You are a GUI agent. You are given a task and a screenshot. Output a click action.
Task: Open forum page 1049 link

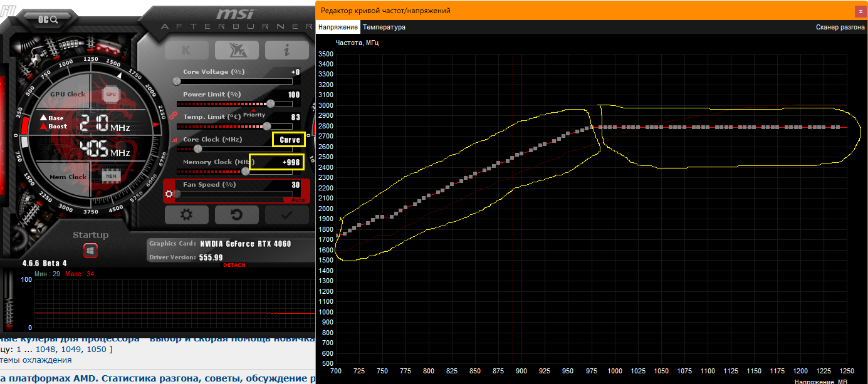pyautogui.click(x=72, y=349)
